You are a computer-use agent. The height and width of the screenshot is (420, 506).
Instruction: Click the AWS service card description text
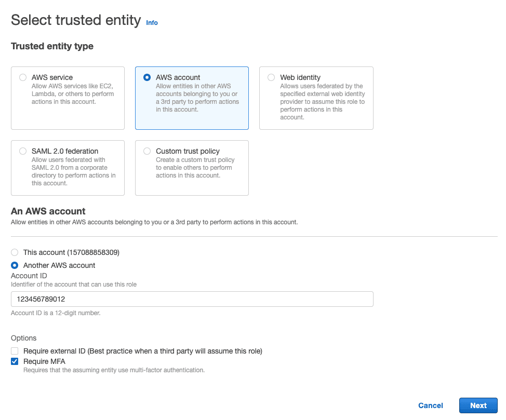(x=73, y=94)
